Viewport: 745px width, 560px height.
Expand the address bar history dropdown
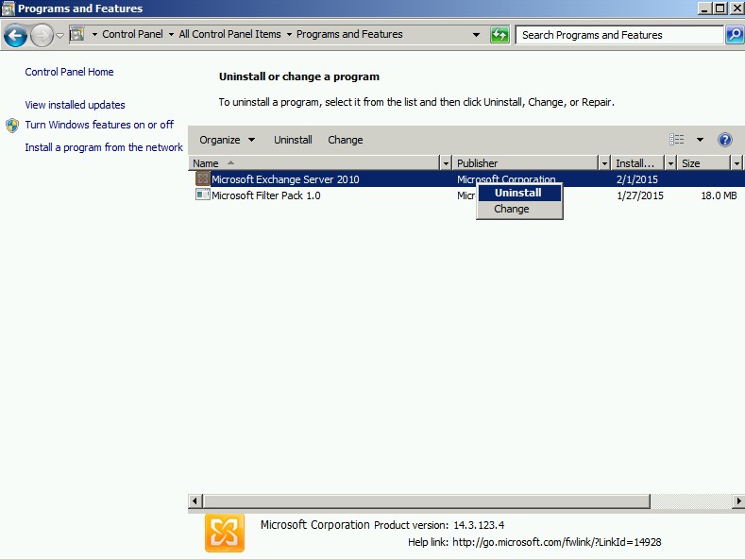pyautogui.click(x=477, y=35)
